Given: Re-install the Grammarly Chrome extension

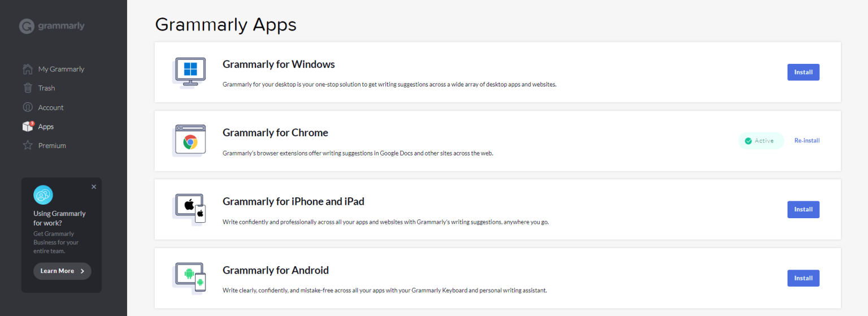Looking at the screenshot, I should 806,141.
